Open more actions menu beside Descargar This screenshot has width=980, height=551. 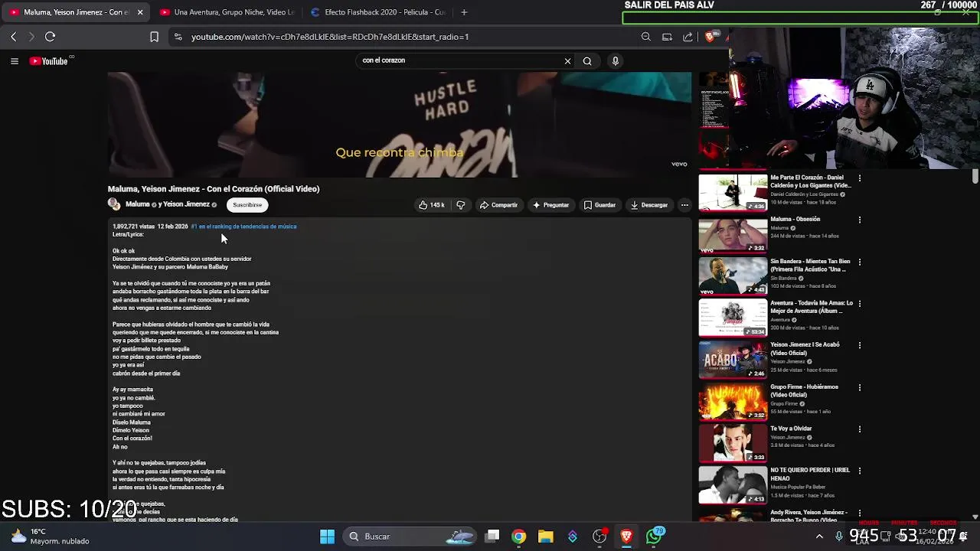tap(684, 205)
